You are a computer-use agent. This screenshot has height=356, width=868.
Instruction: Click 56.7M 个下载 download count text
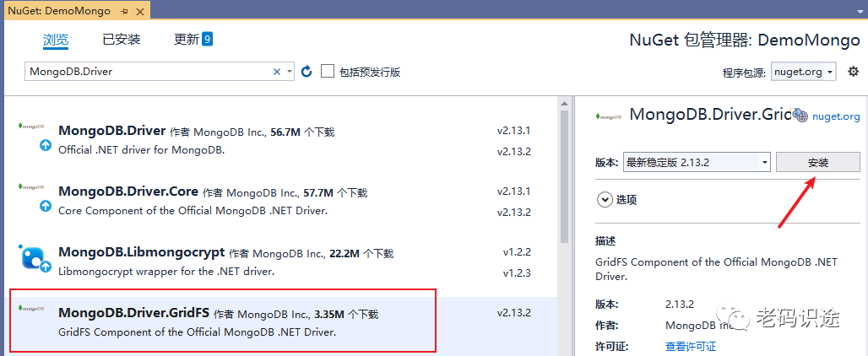(x=302, y=132)
